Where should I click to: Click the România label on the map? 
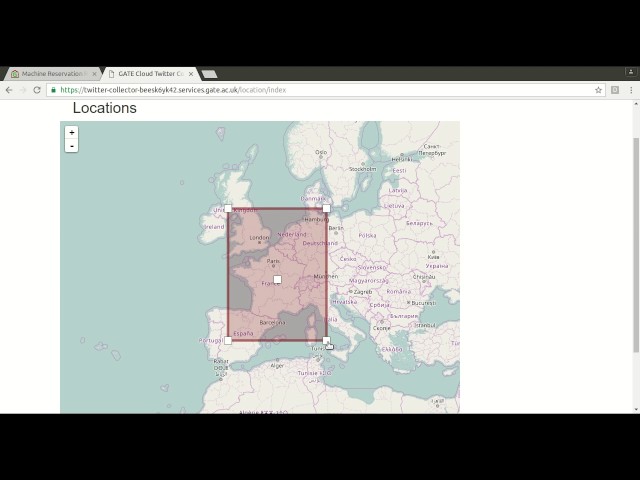click(x=398, y=291)
